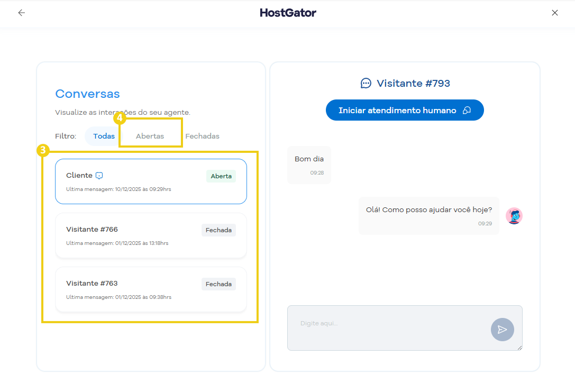This screenshot has width=575, height=392.
Task: Click the headset icon in human support button
Action: [467, 110]
